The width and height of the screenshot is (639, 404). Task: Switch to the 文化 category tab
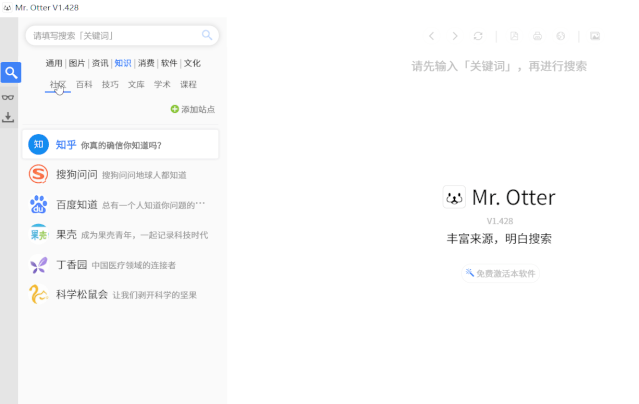(x=192, y=63)
